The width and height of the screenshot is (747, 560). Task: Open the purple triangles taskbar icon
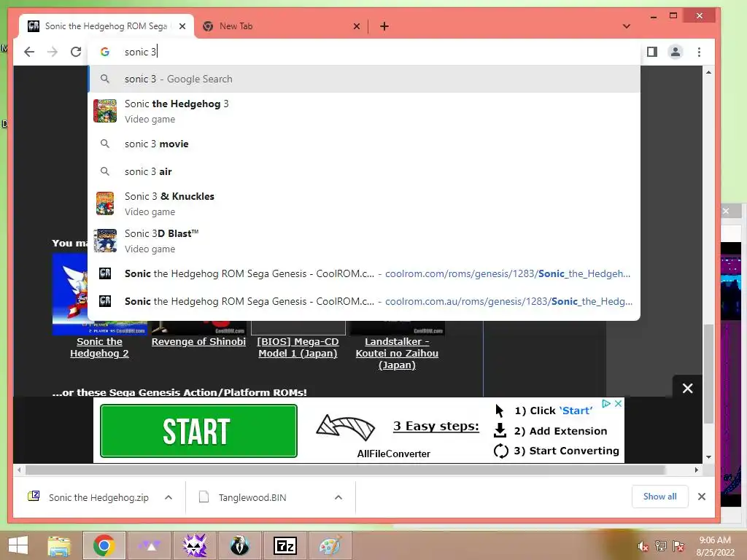(x=150, y=545)
